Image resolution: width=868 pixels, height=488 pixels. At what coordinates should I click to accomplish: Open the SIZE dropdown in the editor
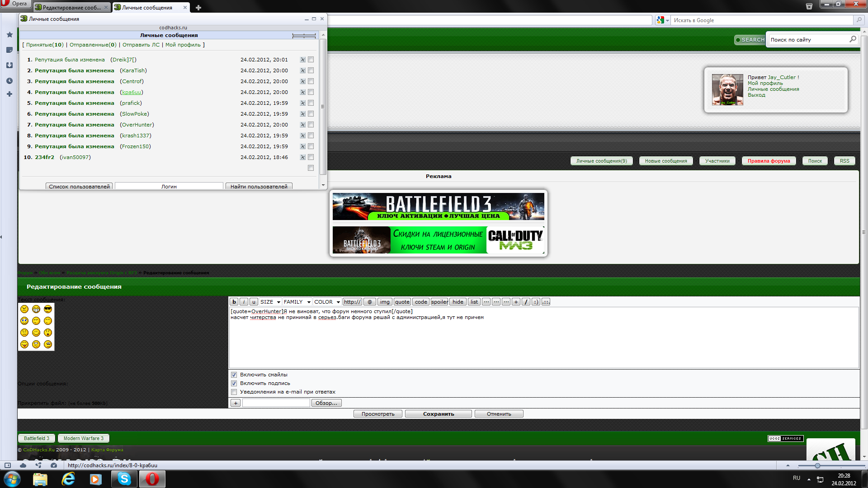270,302
